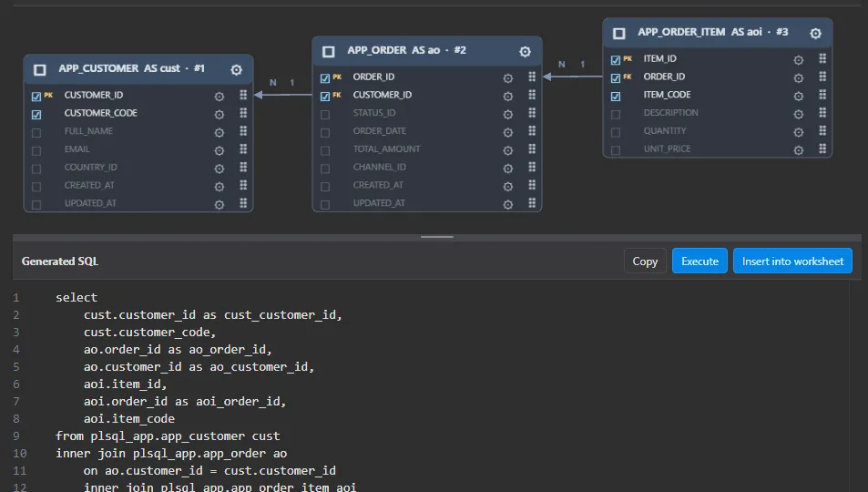Uncheck ITEM_CODE column checkbox
This screenshot has height=492, width=868.
(x=616, y=97)
